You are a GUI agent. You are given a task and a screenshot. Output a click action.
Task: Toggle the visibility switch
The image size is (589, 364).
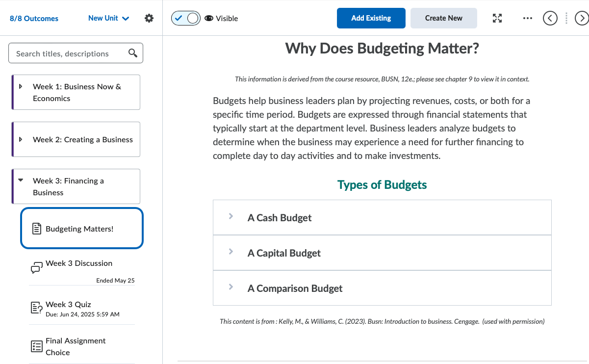tap(186, 18)
